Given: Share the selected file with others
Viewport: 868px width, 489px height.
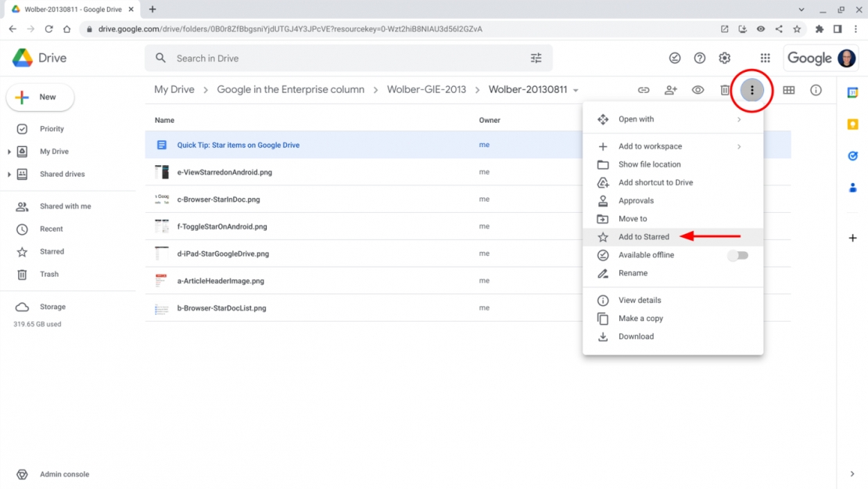Looking at the screenshot, I should click(x=670, y=90).
